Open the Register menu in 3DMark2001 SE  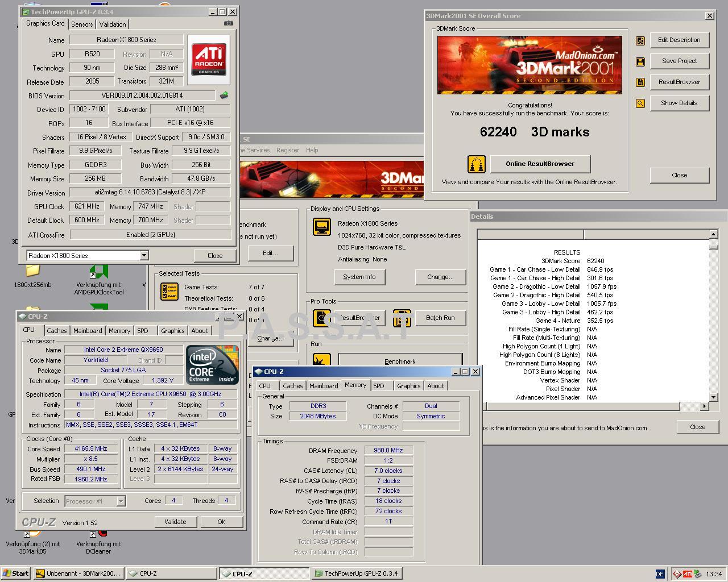pos(288,150)
